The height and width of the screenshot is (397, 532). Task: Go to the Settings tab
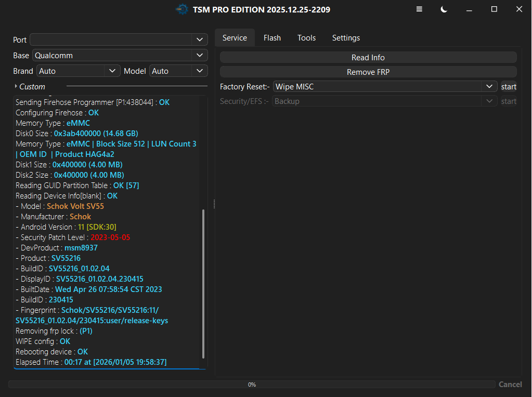(x=346, y=38)
